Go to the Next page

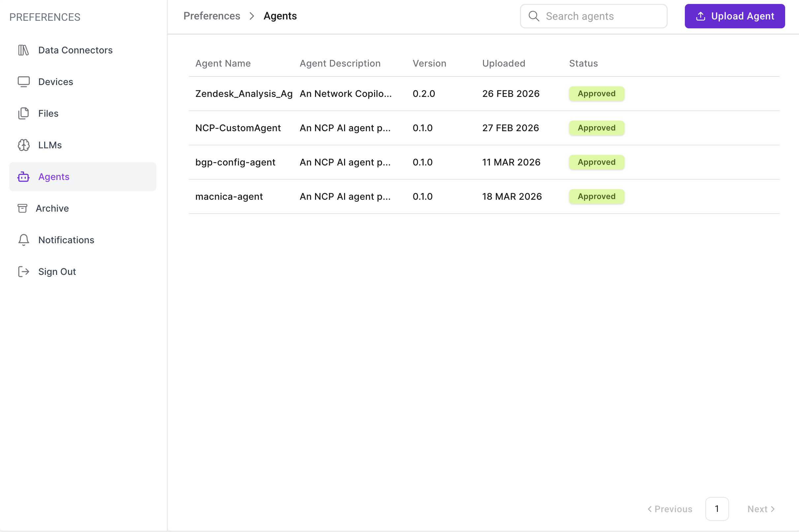click(761, 509)
